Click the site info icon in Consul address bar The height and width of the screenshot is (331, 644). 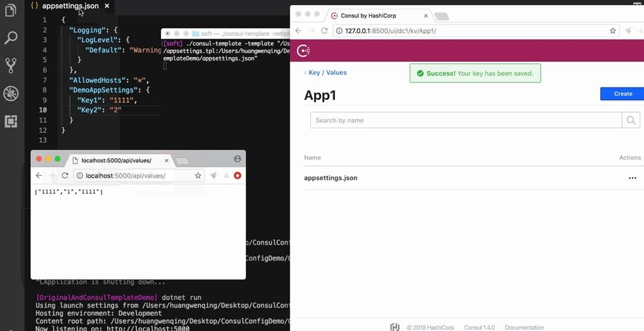(339, 31)
